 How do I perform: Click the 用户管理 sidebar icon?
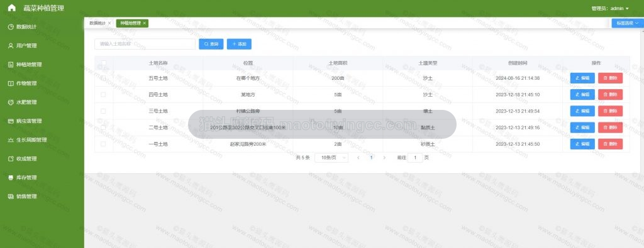click(x=11, y=46)
